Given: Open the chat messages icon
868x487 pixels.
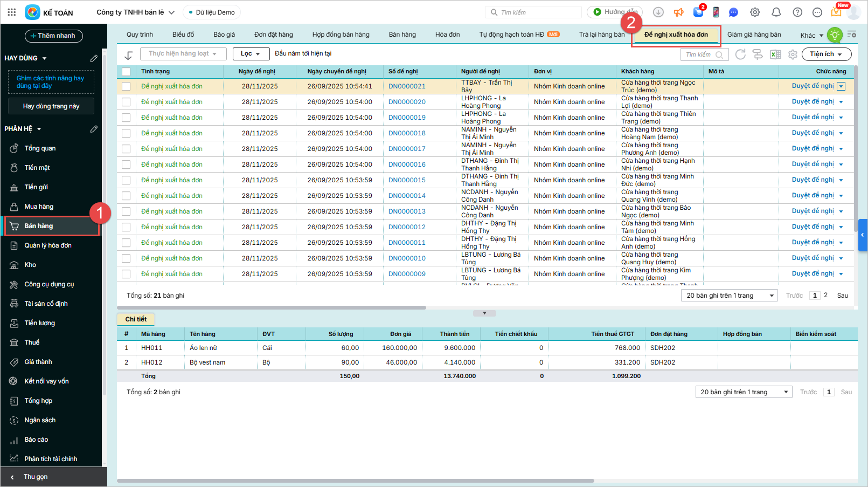Looking at the screenshot, I should pyautogui.click(x=733, y=12).
